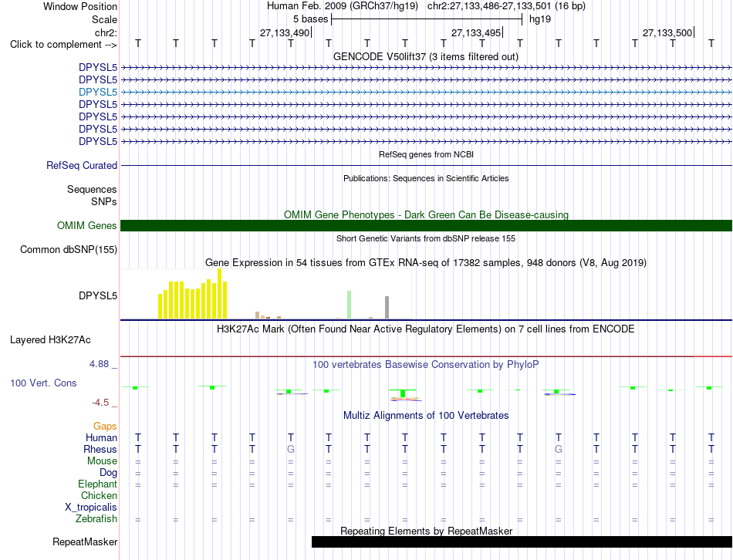Viewport: 733px width, 560px height.
Task: Click the Sequences track label
Action: click(x=92, y=189)
